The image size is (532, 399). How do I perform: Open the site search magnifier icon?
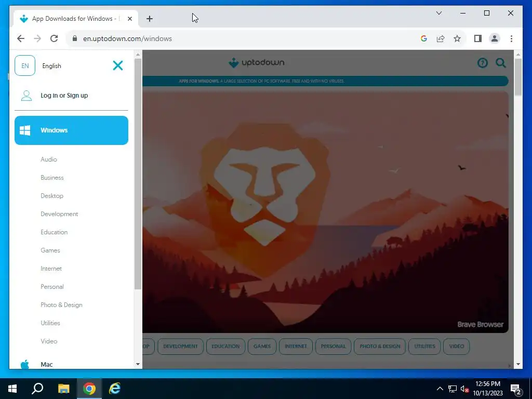click(x=501, y=63)
